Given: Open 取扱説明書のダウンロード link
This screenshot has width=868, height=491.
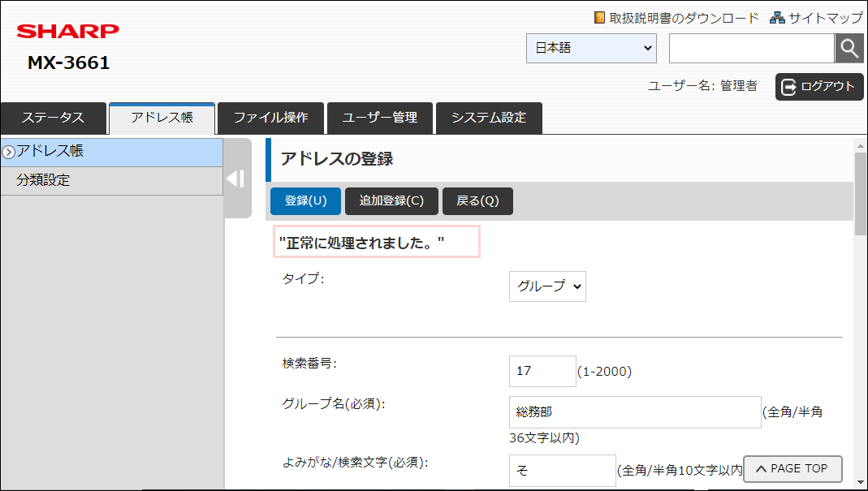Looking at the screenshot, I should tap(684, 19).
